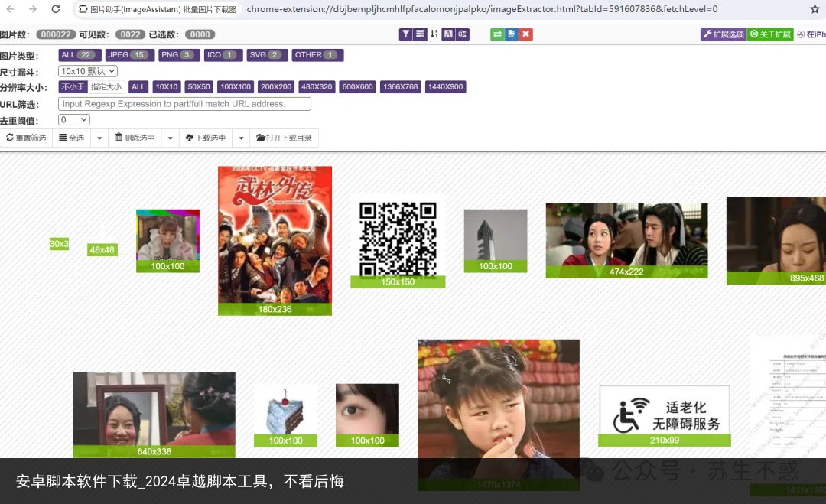This screenshot has width=826, height=504.
Task: Open the 尺寸漏斗 10x10 默认 dropdown
Action: point(88,71)
